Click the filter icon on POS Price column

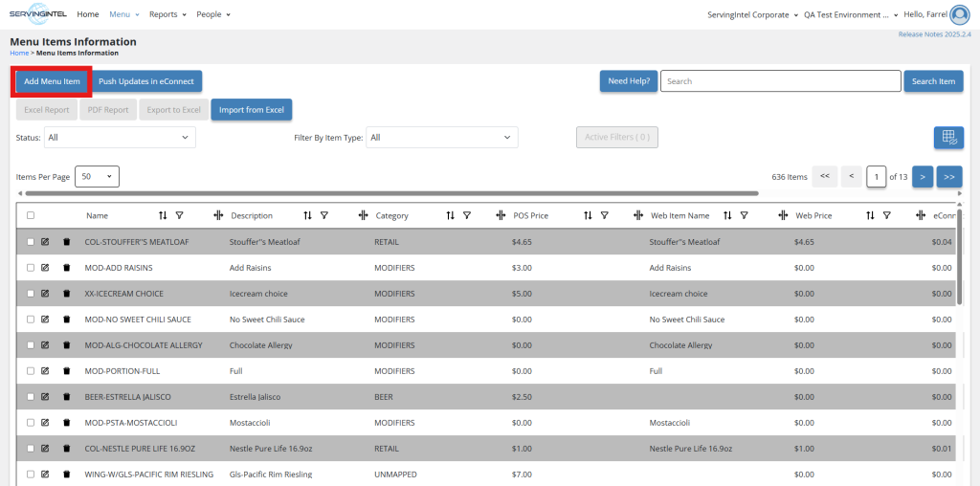(x=605, y=215)
